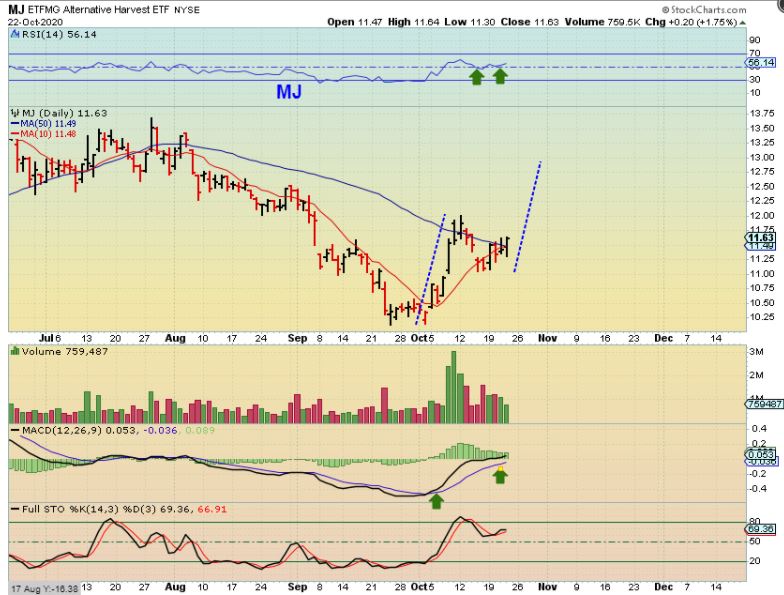Click the 56.14 RSI value tag on axis
Screen dimensions: 784x595
(762, 62)
